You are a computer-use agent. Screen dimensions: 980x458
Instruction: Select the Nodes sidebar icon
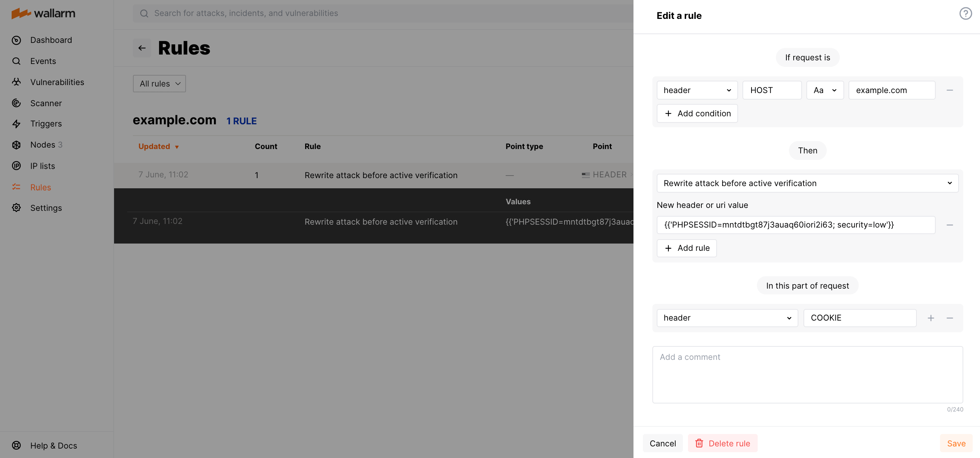16,145
